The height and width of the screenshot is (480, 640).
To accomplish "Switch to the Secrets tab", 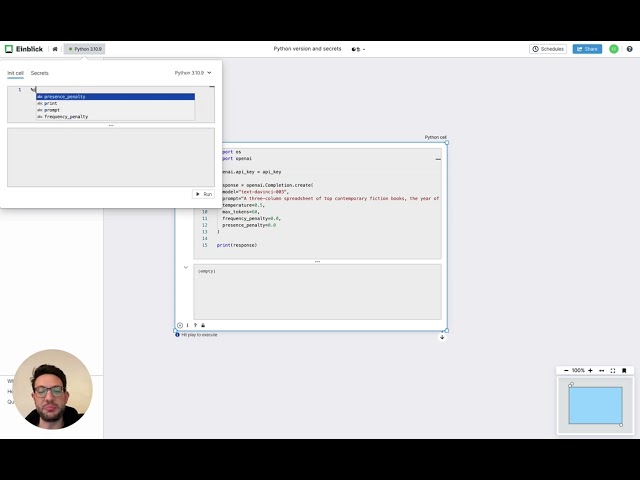I will tap(40, 73).
